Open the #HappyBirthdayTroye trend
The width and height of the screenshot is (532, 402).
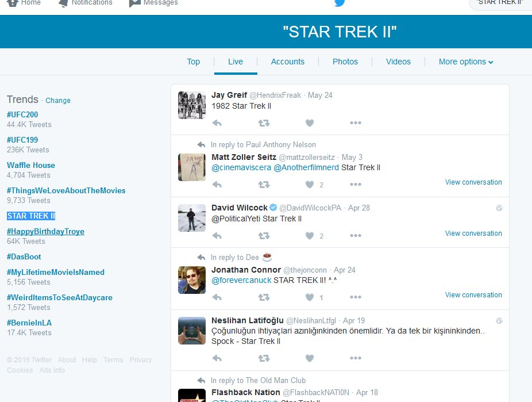click(x=45, y=232)
